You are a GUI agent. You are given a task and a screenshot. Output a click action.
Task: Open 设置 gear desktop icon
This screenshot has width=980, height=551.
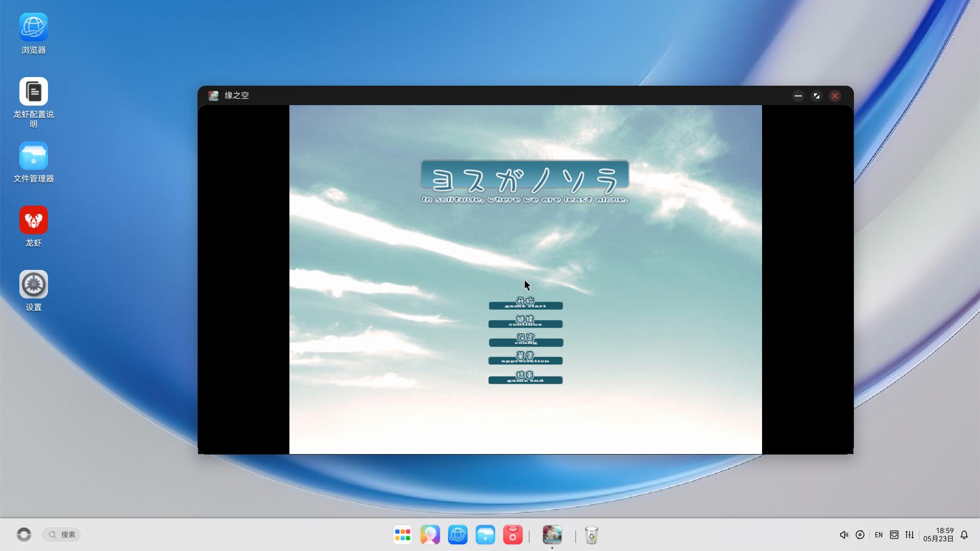point(34,291)
